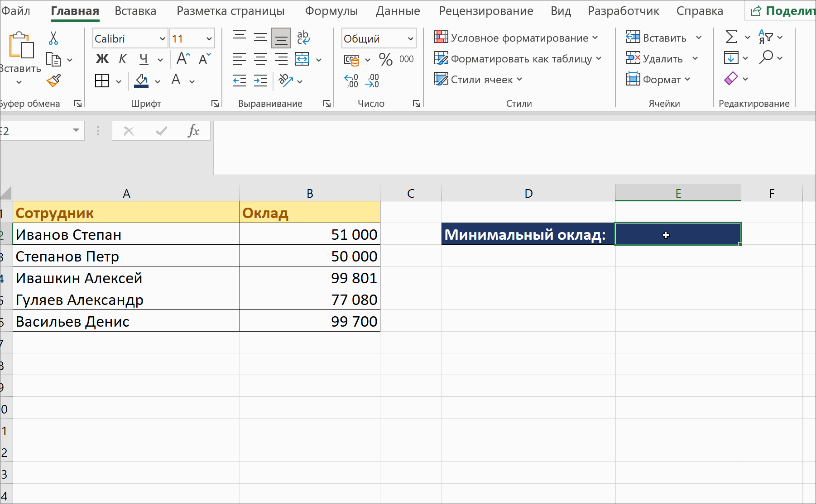Image resolution: width=816 pixels, height=504 pixels.
Task: Switch to the Формулы tab
Action: tap(331, 11)
